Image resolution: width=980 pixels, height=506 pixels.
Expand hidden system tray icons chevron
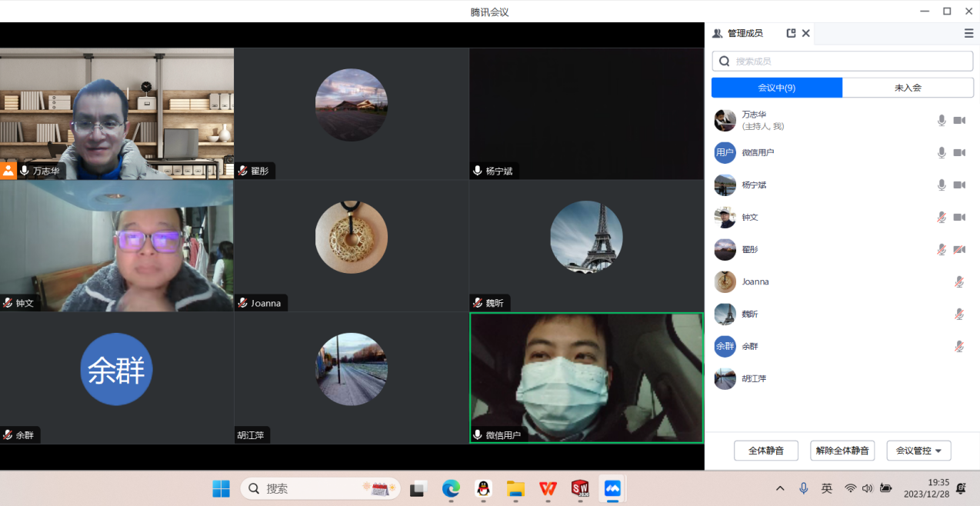780,488
